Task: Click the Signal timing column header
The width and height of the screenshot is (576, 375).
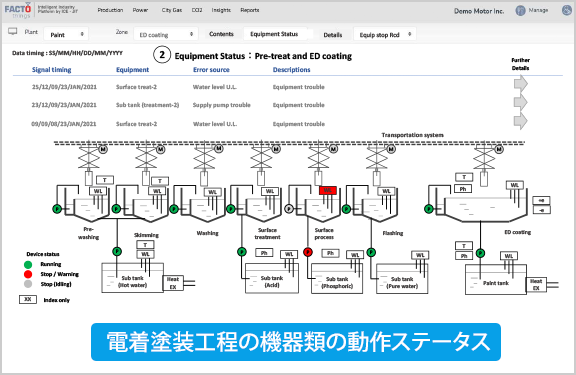Action: pyautogui.click(x=51, y=69)
